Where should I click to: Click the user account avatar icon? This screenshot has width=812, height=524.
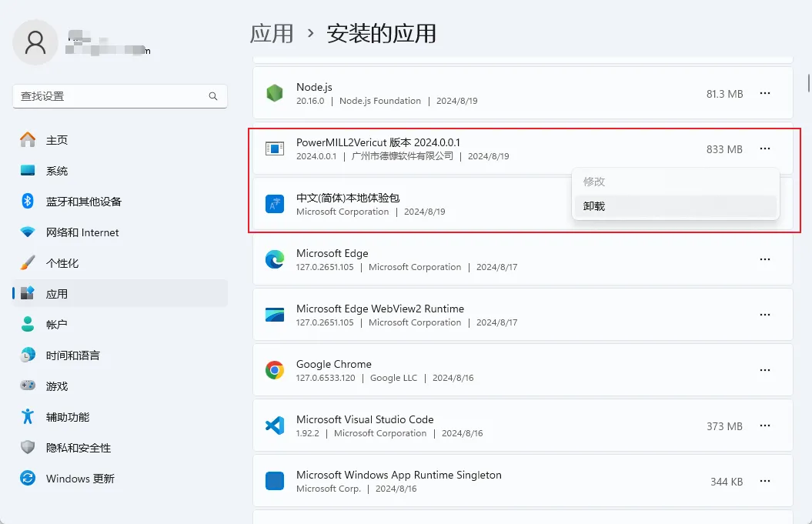coord(35,42)
